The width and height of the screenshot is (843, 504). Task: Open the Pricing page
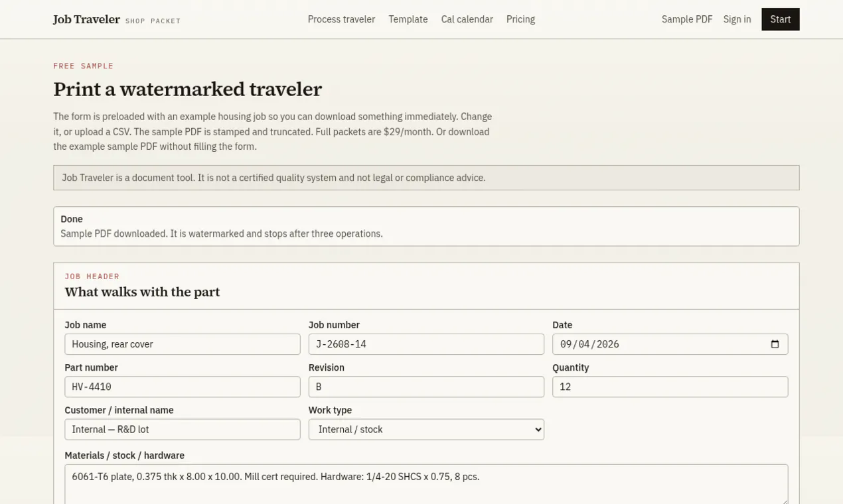click(520, 19)
